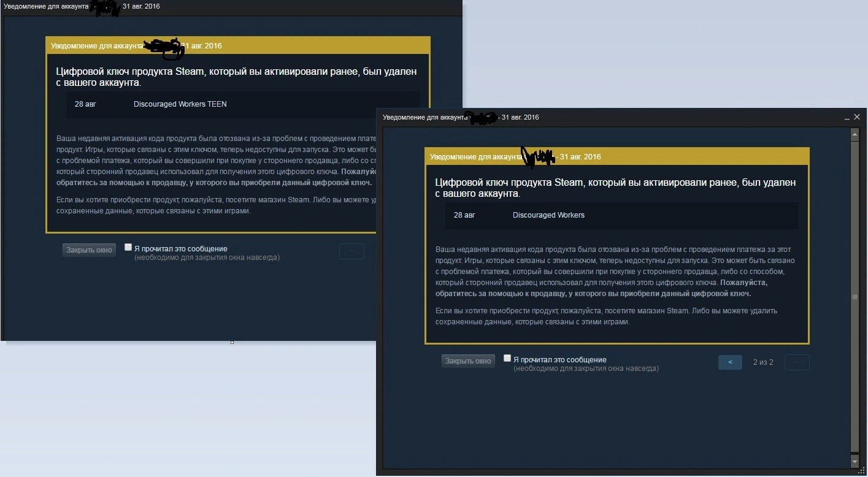Close front notification window with X

tap(857, 117)
